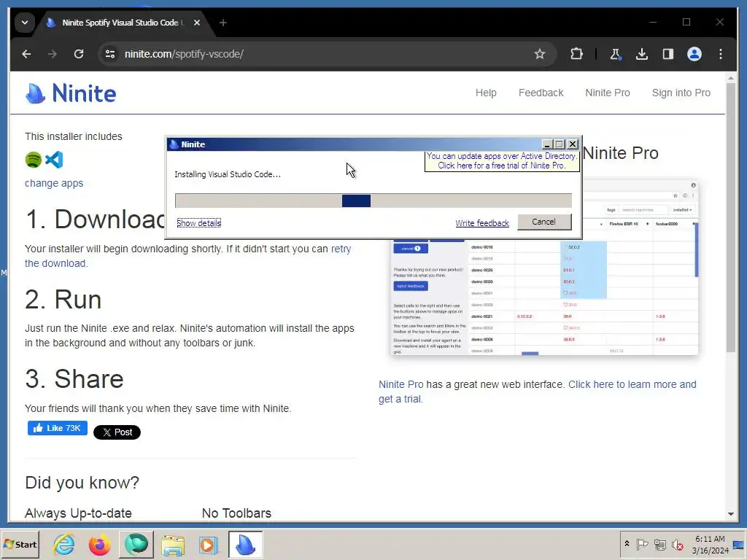Click the network tray icon
Viewport: 747px width, 560px height.
coord(659,544)
